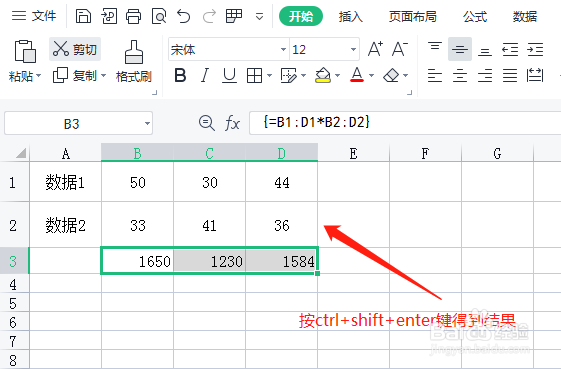Click the 粘贴 clipboard icon
Screen dimensions: 561x369
tap(25, 51)
